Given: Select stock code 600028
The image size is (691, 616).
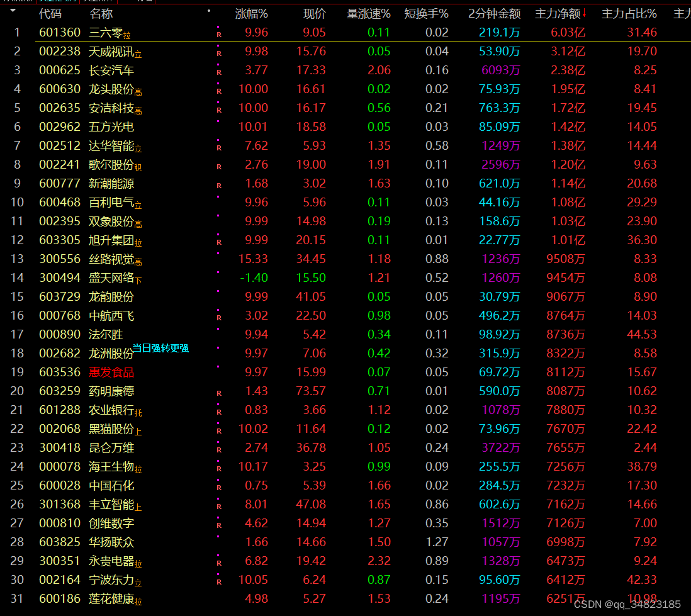Looking at the screenshot, I should pos(60,486).
